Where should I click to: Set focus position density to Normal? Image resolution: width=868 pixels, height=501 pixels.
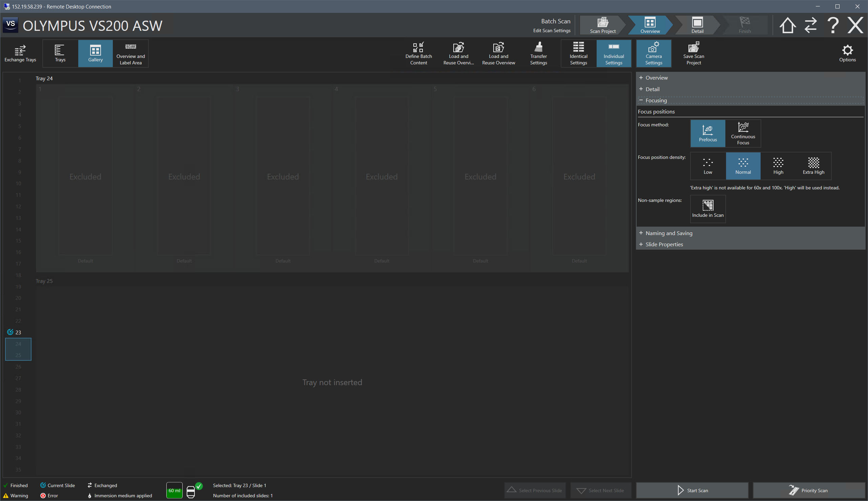point(743,166)
